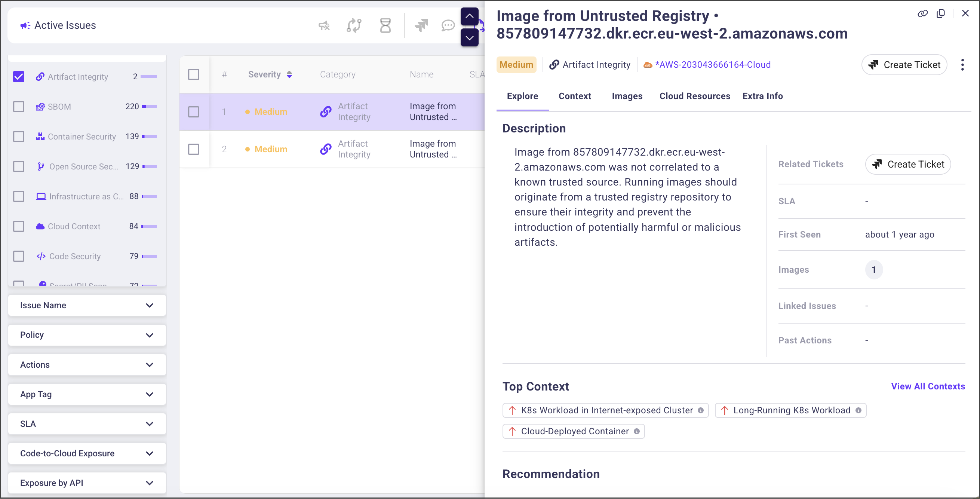
Task: Click the comment bubble icon in toolbar
Action: 448,25
